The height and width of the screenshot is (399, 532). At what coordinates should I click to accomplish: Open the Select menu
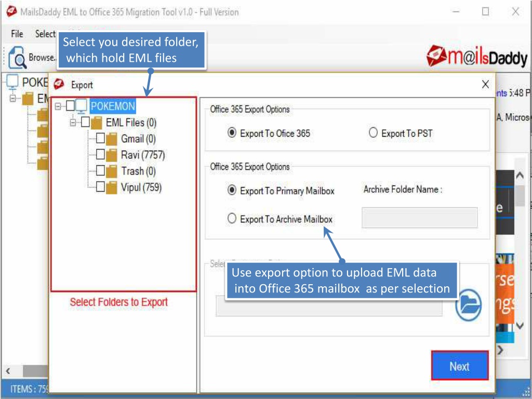click(46, 34)
